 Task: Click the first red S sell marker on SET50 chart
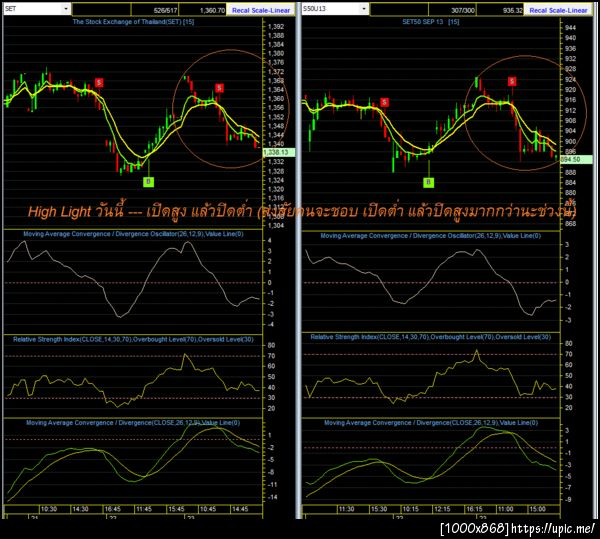(385, 102)
